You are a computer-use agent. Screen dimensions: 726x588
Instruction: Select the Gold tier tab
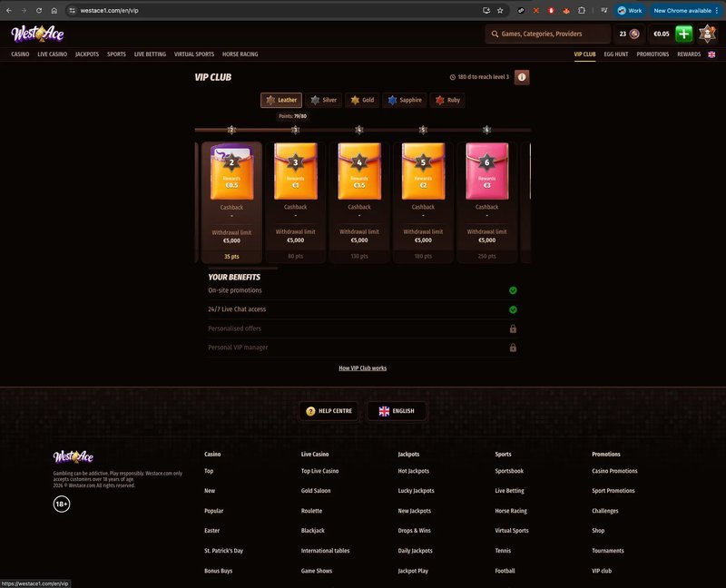pos(362,100)
